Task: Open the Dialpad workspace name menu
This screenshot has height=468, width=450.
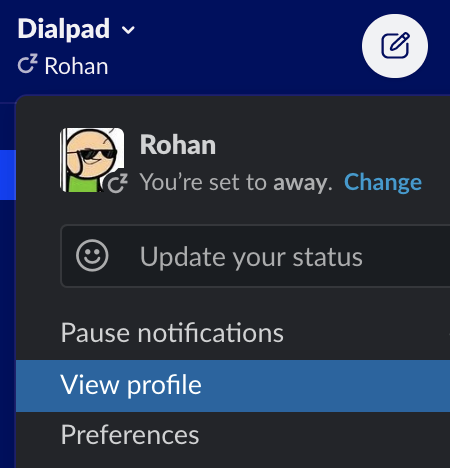Action: [63, 29]
